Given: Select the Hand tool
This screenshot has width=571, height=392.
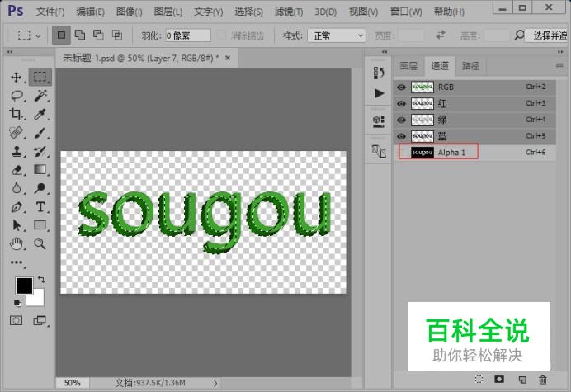Looking at the screenshot, I should click(17, 243).
